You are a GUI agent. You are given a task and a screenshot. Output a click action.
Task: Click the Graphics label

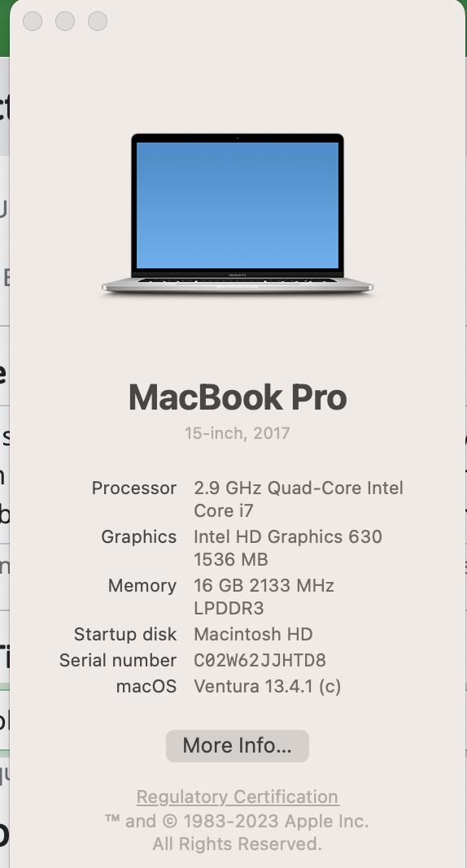[138, 537]
